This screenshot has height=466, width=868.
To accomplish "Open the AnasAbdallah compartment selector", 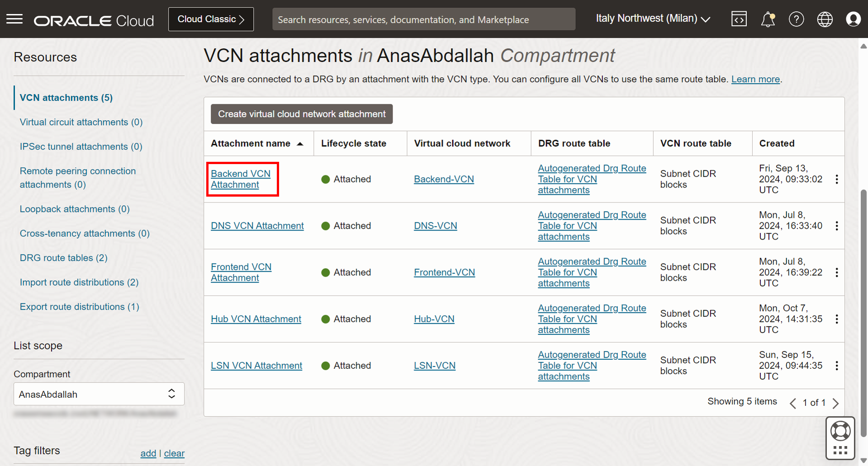I will (99, 394).
